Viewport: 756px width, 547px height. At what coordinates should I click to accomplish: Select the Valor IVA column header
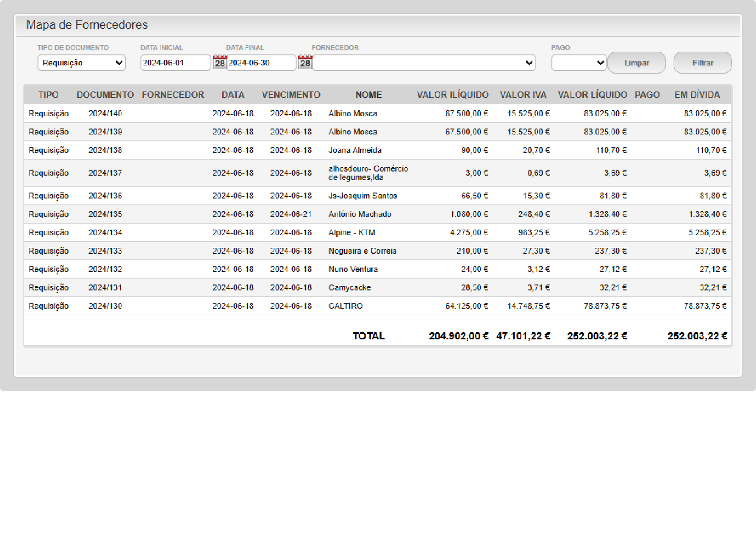523,95
